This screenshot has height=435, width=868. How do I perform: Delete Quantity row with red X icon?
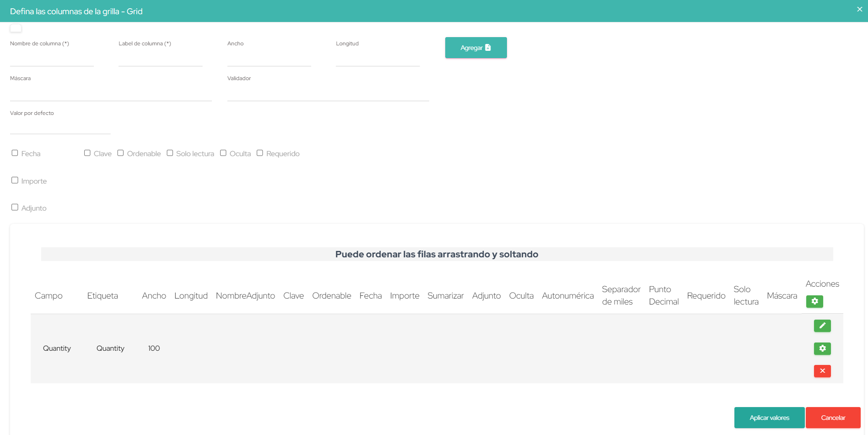tap(822, 371)
